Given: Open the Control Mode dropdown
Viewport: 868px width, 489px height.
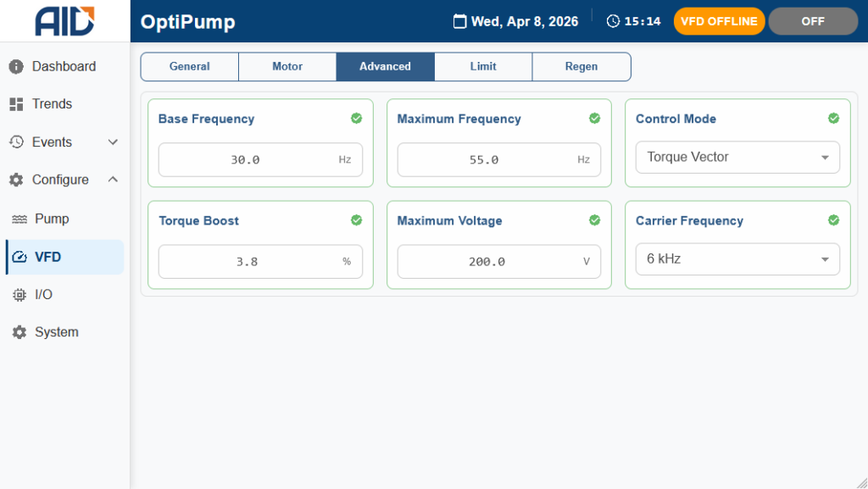Looking at the screenshot, I should [737, 158].
